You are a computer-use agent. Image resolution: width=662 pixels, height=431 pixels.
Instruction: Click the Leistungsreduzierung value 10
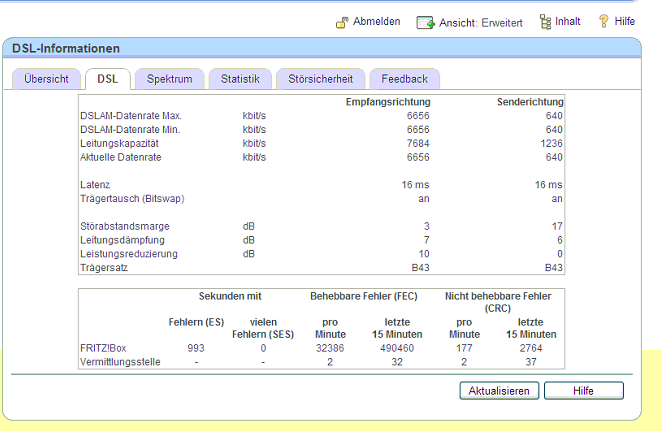coord(424,254)
